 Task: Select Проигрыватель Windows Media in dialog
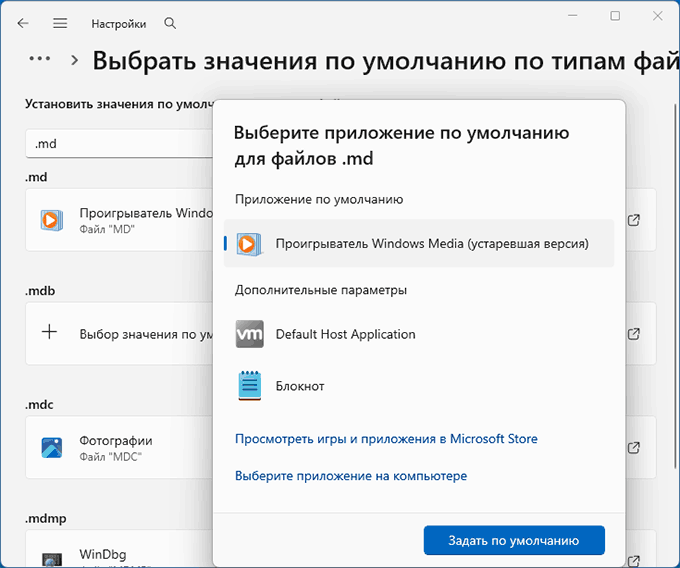(x=419, y=243)
